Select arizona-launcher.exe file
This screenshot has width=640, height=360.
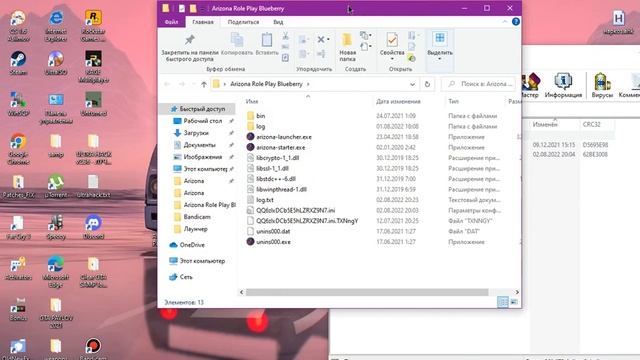click(284, 137)
